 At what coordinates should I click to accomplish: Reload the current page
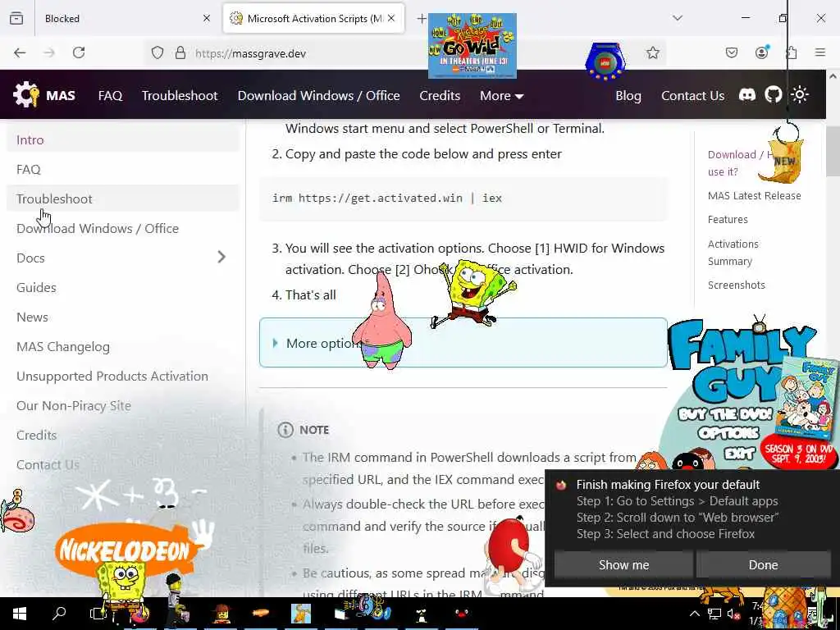(79, 52)
